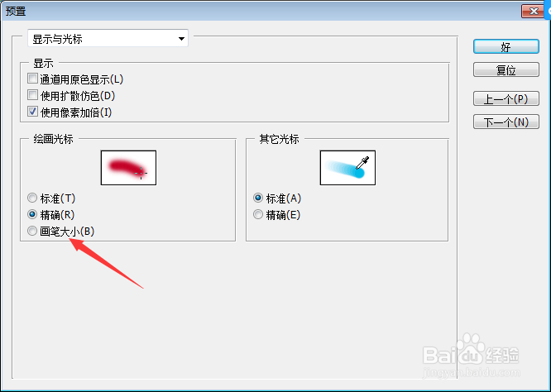
Task: Select 标准(A) under other cursors
Action: click(258, 198)
